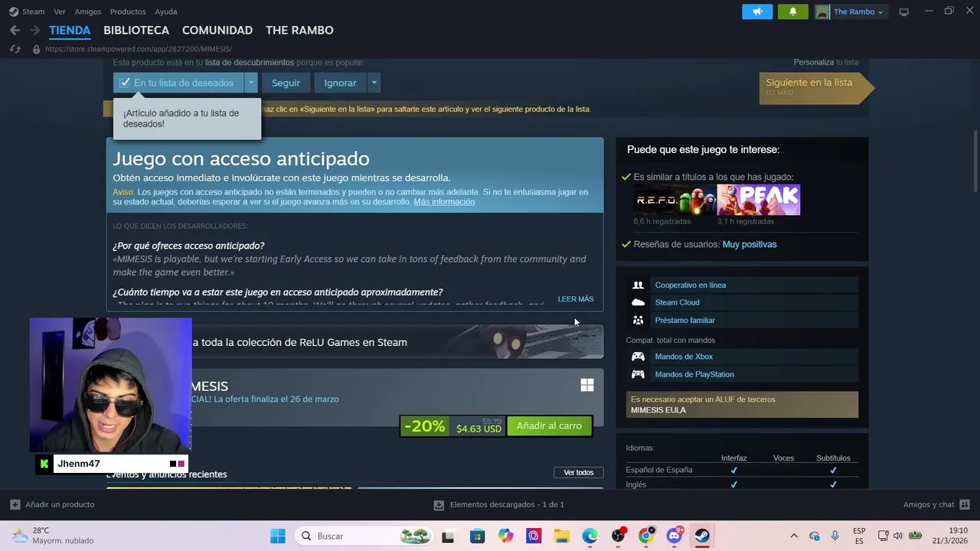Click the Añadir al carro button
980x551 pixels.
point(549,426)
